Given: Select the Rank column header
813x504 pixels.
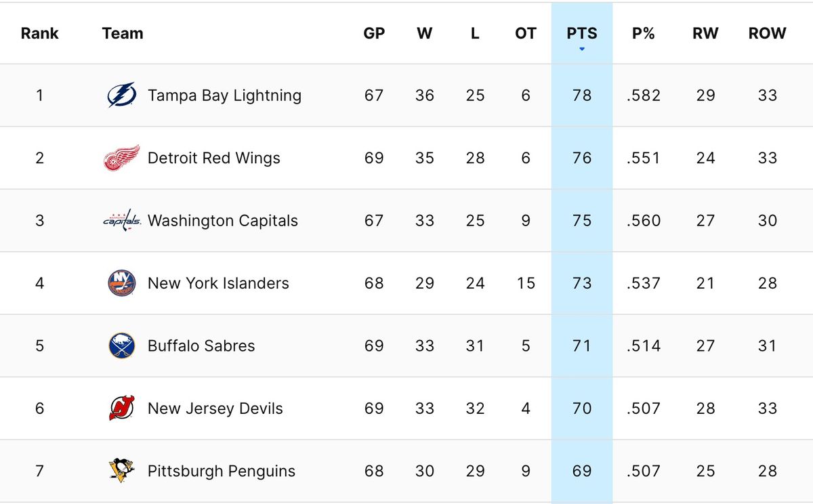Looking at the screenshot, I should click(40, 33).
